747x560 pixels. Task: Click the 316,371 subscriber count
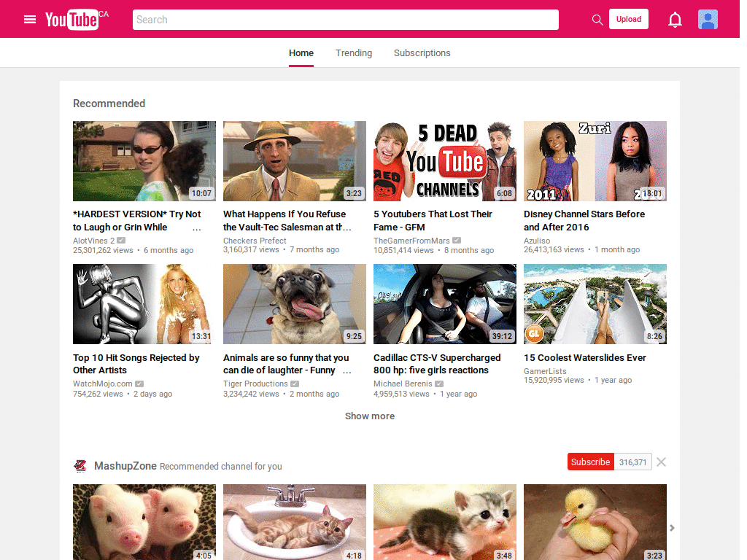click(632, 462)
